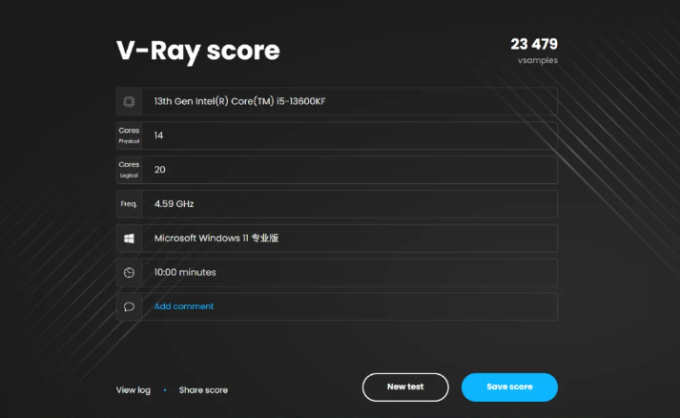Open Share score link
The height and width of the screenshot is (418, 680).
point(203,390)
